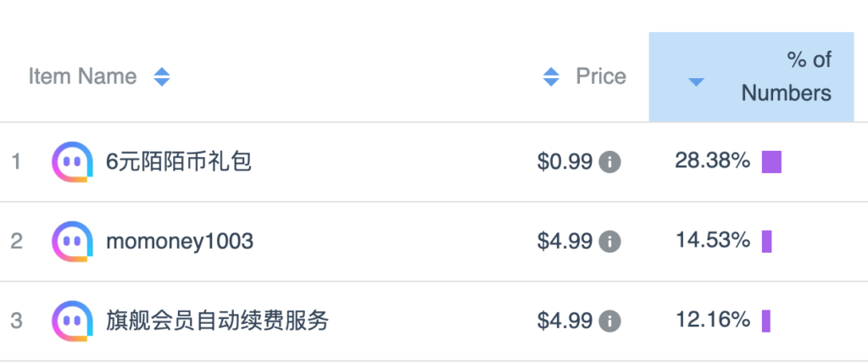Open price info icon for $0.99 item

tap(610, 162)
